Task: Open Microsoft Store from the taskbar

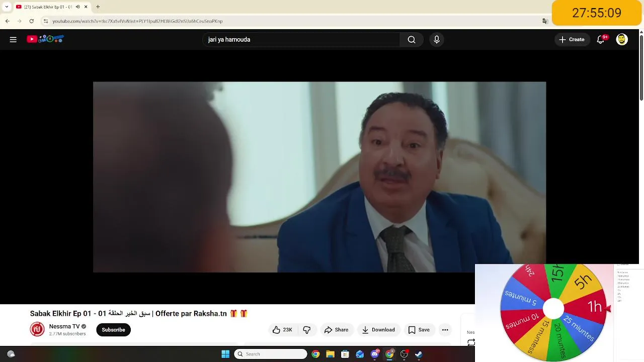Action: tap(345, 354)
